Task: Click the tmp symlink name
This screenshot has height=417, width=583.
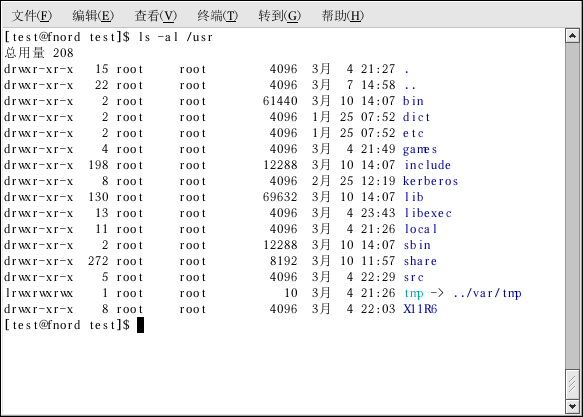Action: coord(414,294)
